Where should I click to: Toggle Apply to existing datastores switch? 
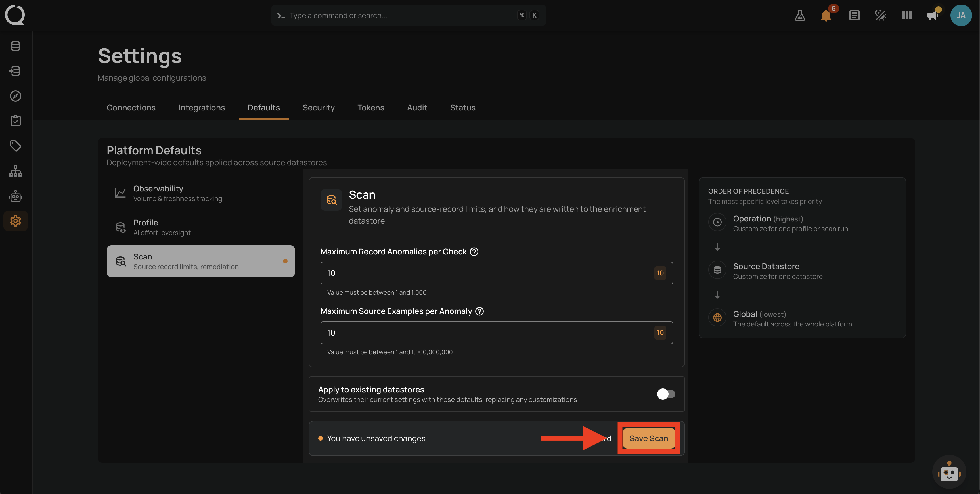coord(666,394)
